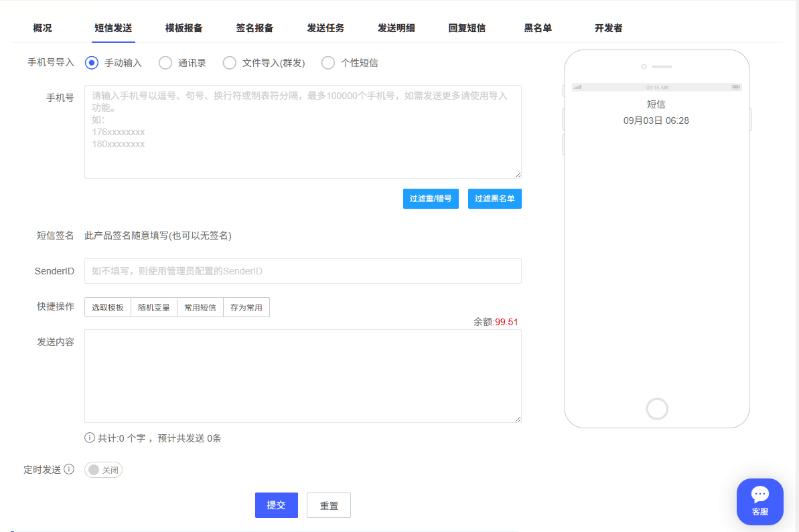Click info icon next to 定时发送
This screenshot has width=799, height=532.
point(69,470)
